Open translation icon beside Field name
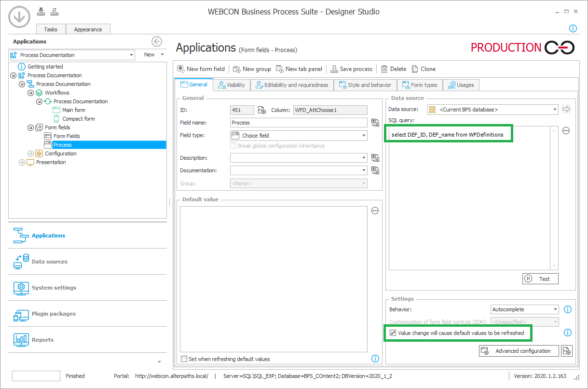Viewport: 588px width, 389px height. pos(375,123)
